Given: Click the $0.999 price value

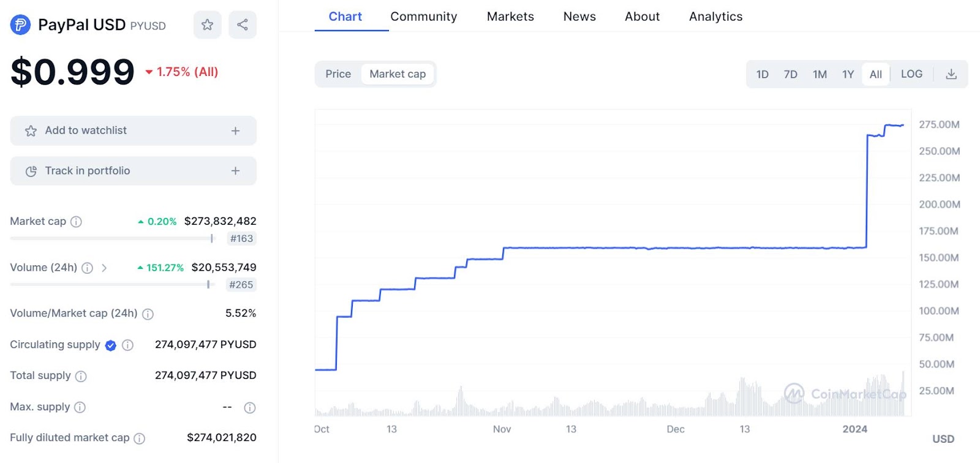Looking at the screenshot, I should coord(72,72).
